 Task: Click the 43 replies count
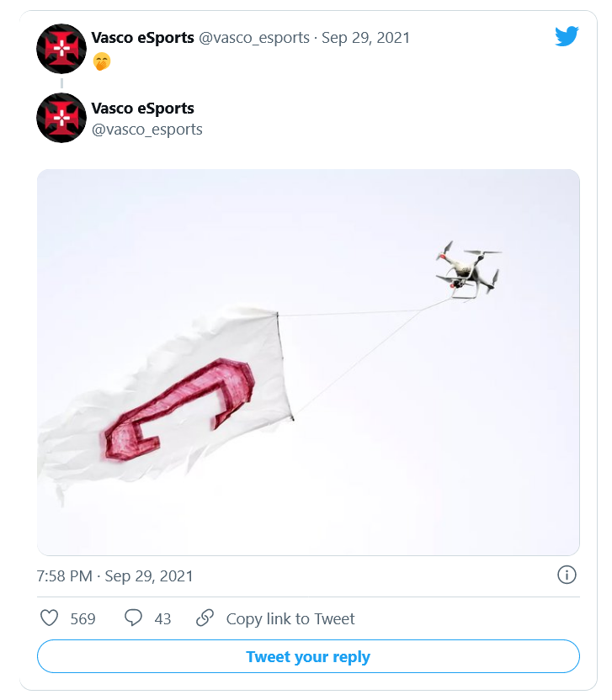click(x=162, y=619)
